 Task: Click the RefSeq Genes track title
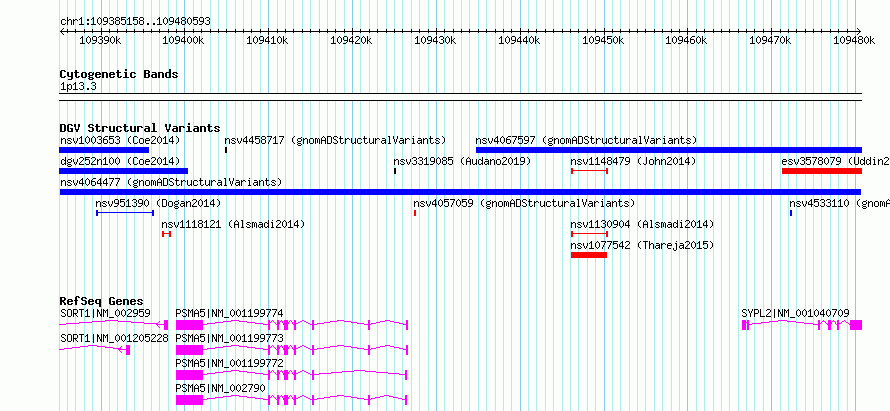[x=102, y=301]
